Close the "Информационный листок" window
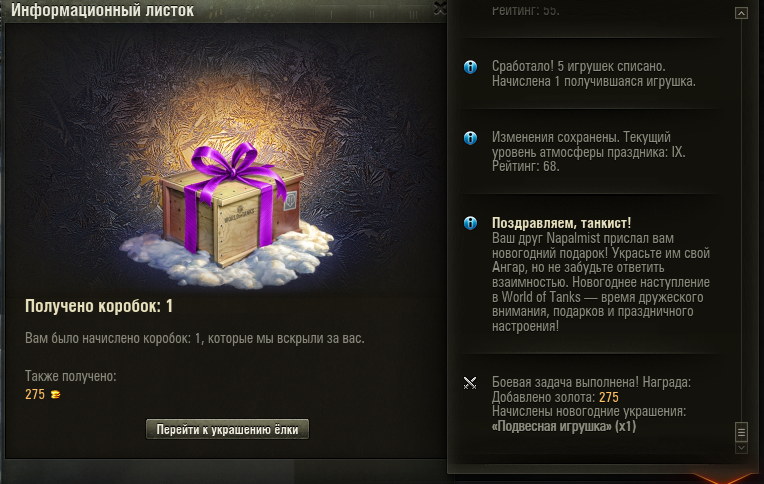This screenshot has width=764, height=484. pyautogui.click(x=439, y=8)
